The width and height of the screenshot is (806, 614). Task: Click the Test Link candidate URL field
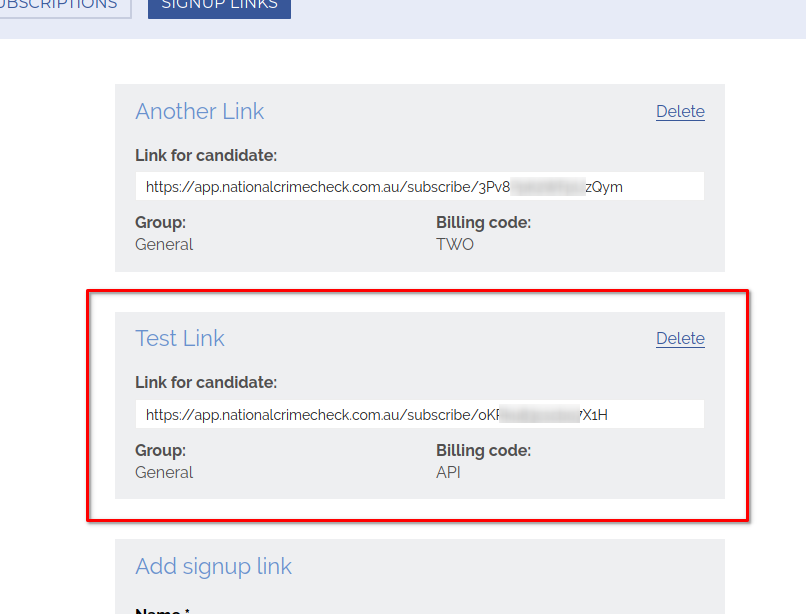tap(419, 414)
